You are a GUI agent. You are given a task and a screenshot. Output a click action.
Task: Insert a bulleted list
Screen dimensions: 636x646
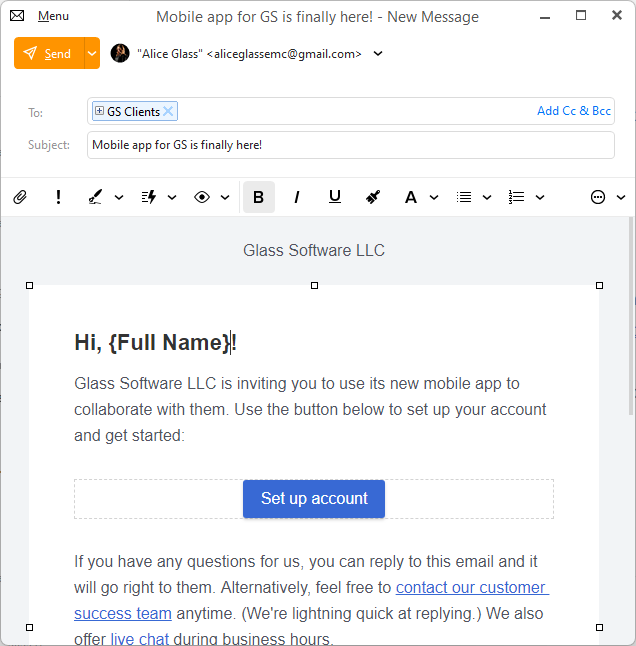[x=464, y=197]
